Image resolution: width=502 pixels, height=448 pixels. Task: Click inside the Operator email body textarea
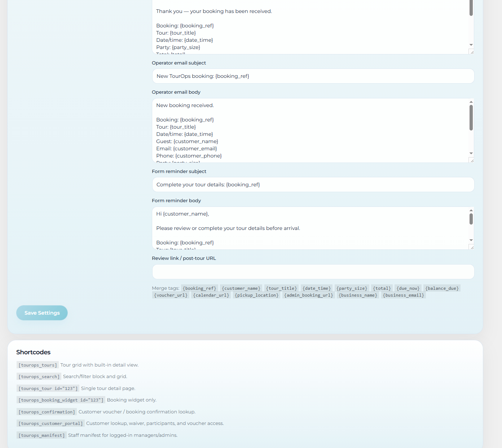click(310, 130)
